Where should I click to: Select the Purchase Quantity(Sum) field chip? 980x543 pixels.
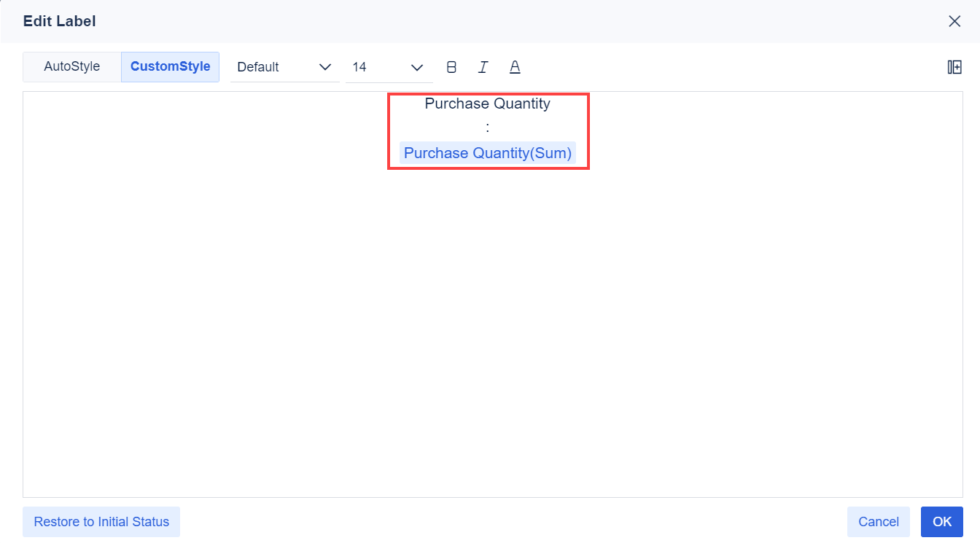pos(488,153)
